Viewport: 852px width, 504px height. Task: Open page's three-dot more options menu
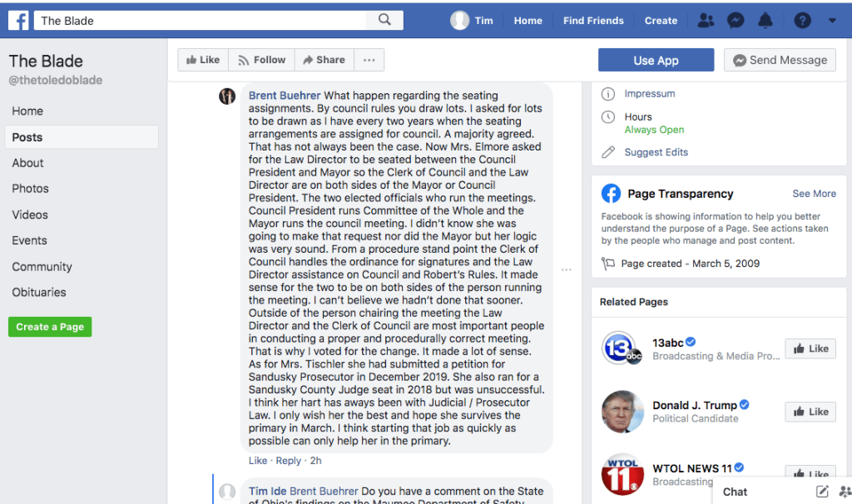[x=369, y=60]
